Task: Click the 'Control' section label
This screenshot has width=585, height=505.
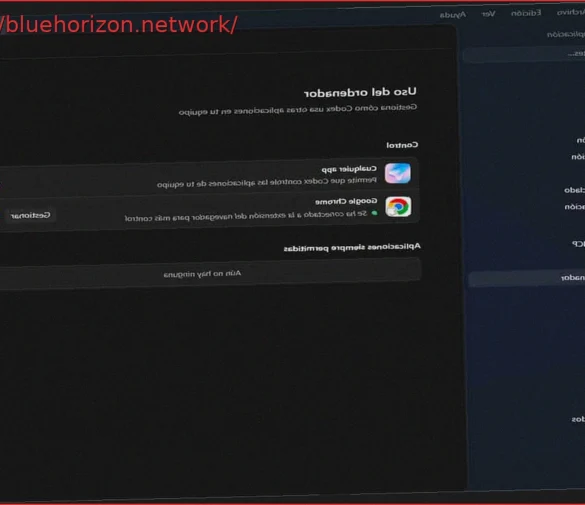Action: click(402, 145)
